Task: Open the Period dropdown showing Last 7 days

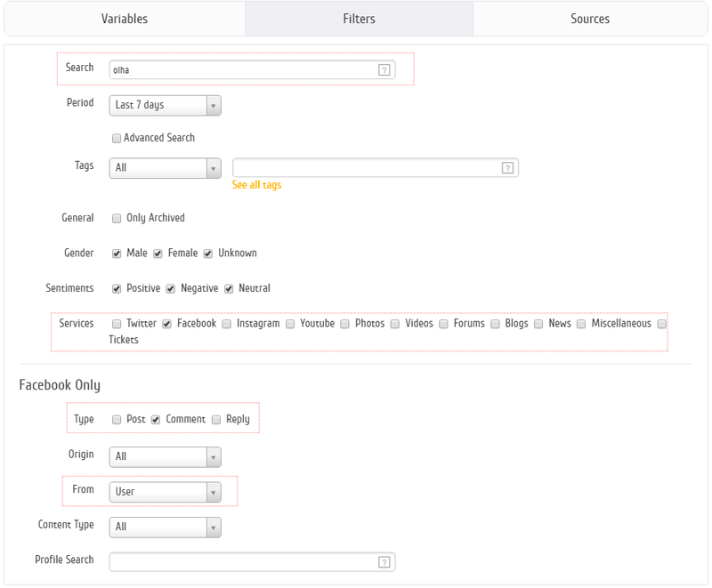Action: point(165,105)
